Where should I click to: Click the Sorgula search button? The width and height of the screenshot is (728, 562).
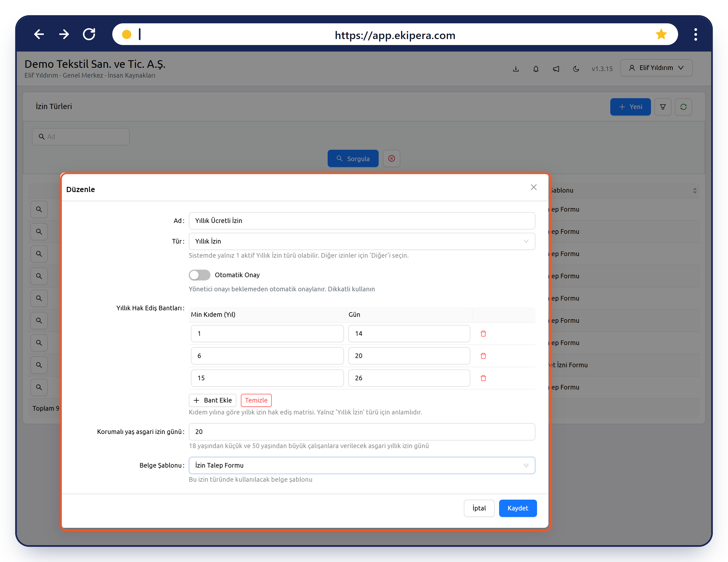pos(353,158)
